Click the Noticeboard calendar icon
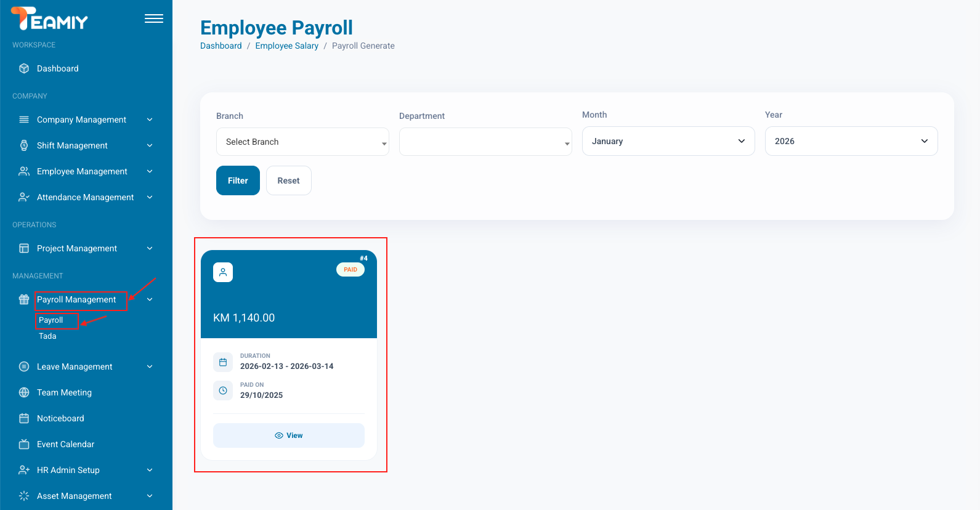 click(24, 418)
